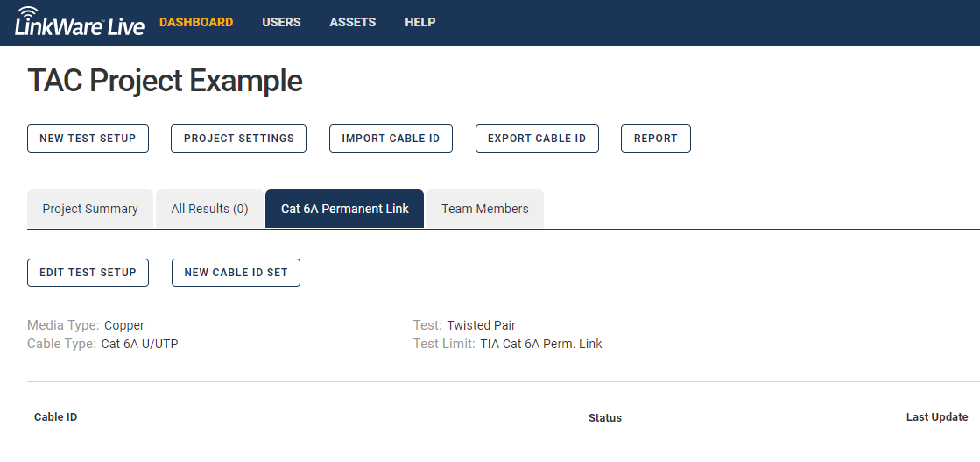Click Edit Test Setup button
Screen dimensions: 980x462
pyautogui.click(x=88, y=273)
